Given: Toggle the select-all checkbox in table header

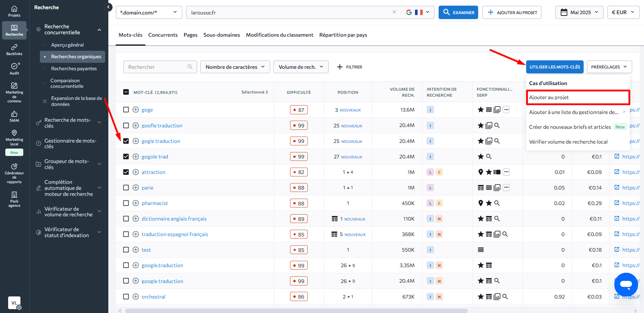Looking at the screenshot, I should click(x=126, y=92).
